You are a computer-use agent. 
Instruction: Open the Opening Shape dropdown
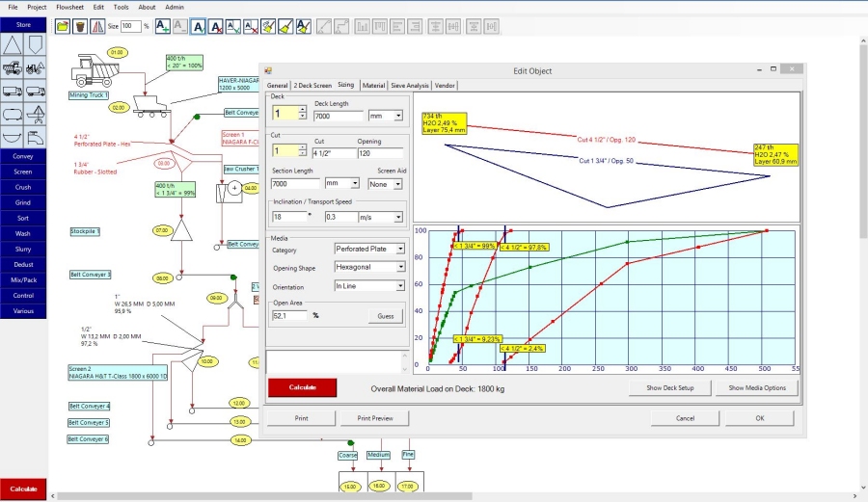tap(400, 267)
